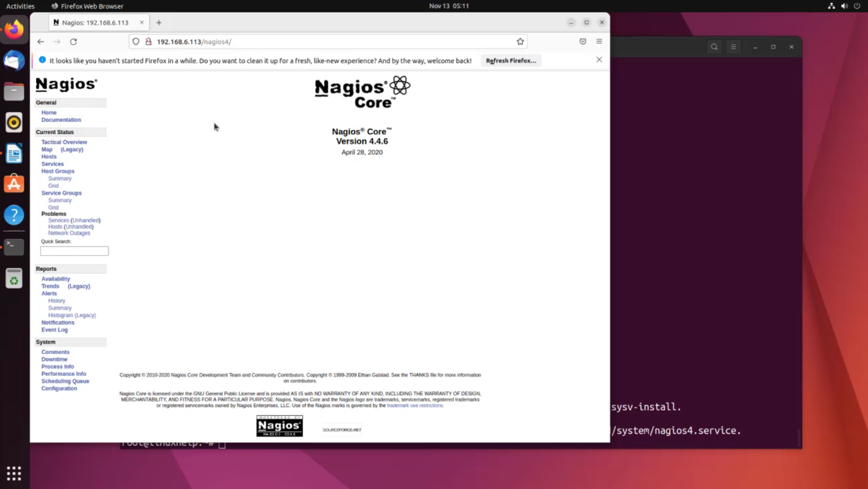Screen dimensions: 868x489
Task: Click the tracking protection shield icon
Action: tap(136, 42)
